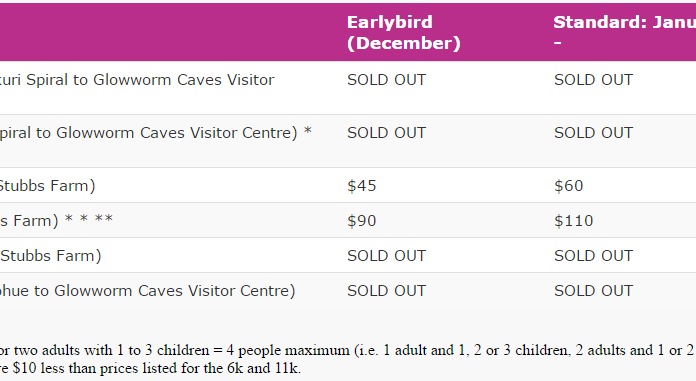Screen dimensions: 696x381
Task: Click Standard SOLD OUT in last row
Action: tap(593, 291)
